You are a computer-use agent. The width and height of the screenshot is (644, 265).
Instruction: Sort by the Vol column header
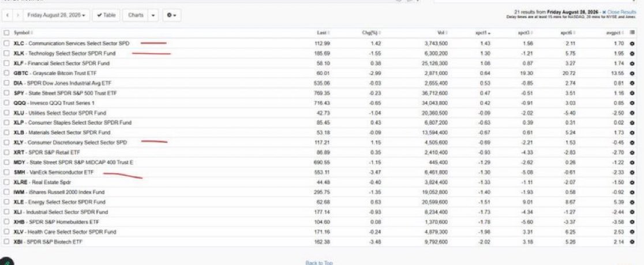[443, 32]
